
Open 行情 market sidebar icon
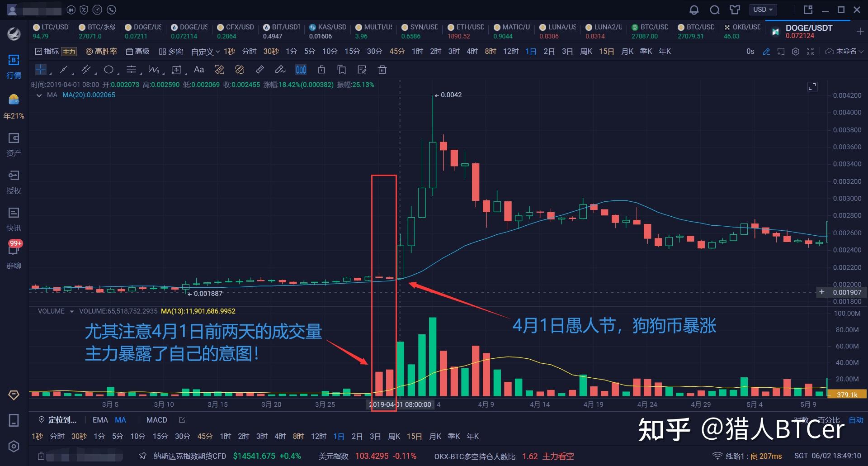[x=14, y=67]
